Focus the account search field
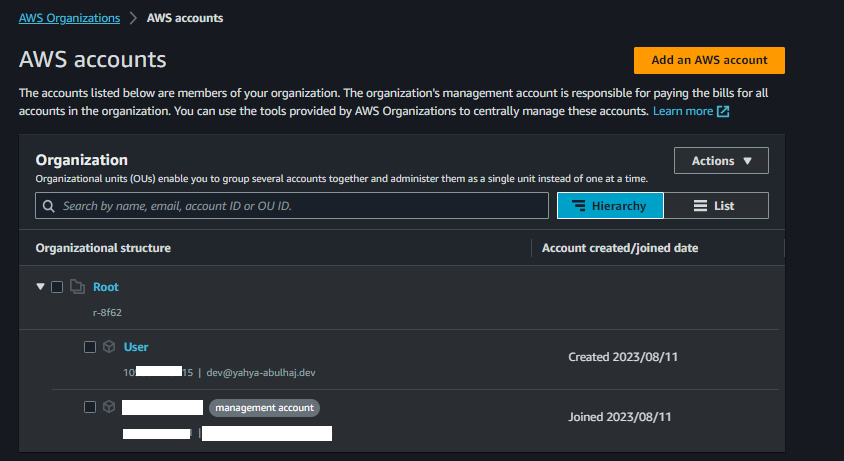Screen dimensions: 844x461 (292, 206)
